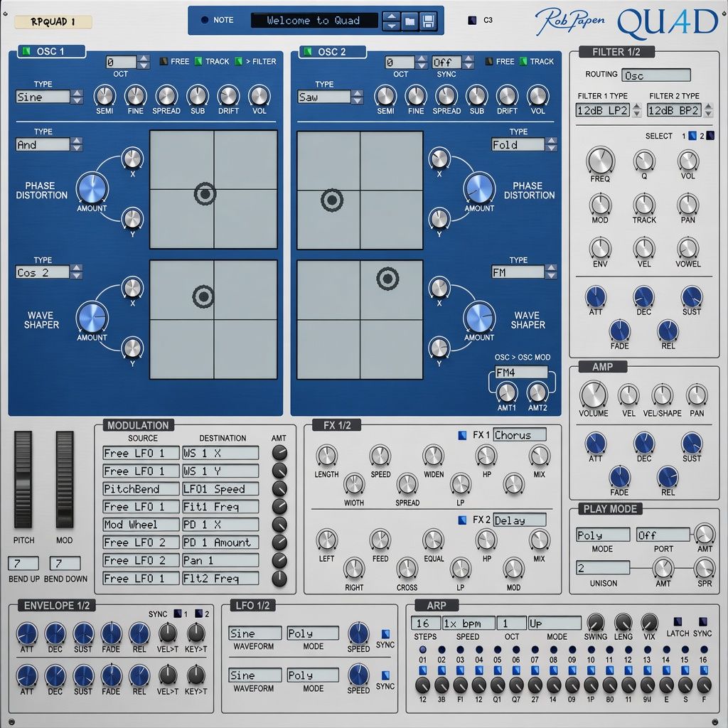Open the FX1 Chorus effect selector
Screen dimensions: 728x728
pos(520,434)
